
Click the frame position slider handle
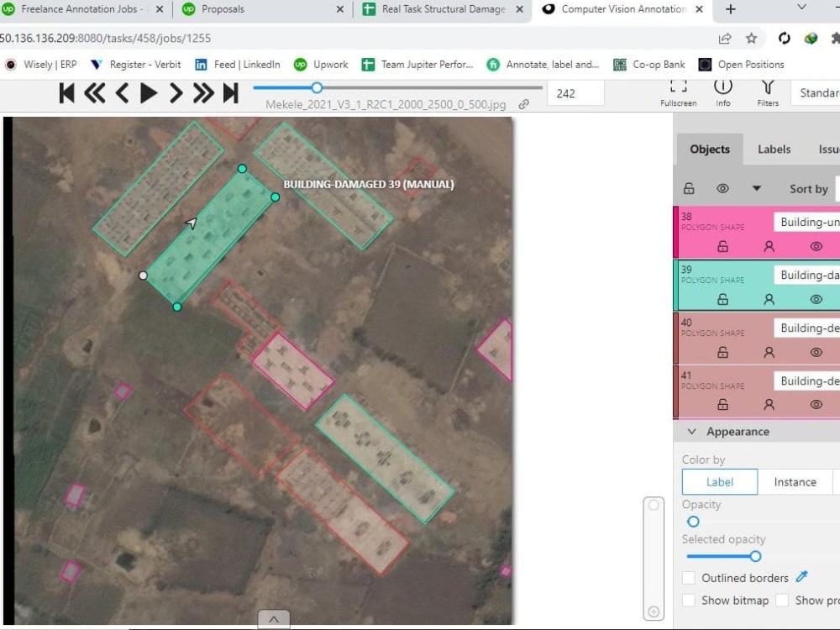317,87
